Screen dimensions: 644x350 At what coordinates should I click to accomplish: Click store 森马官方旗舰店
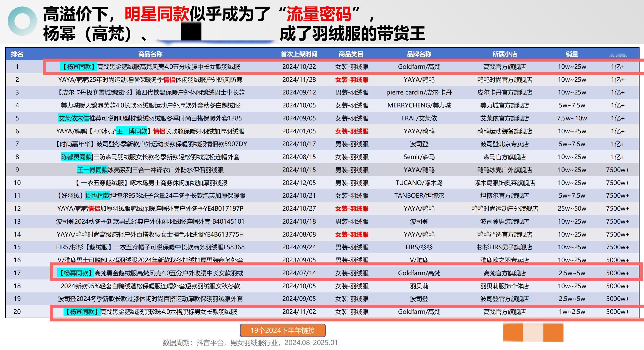[x=504, y=157]
